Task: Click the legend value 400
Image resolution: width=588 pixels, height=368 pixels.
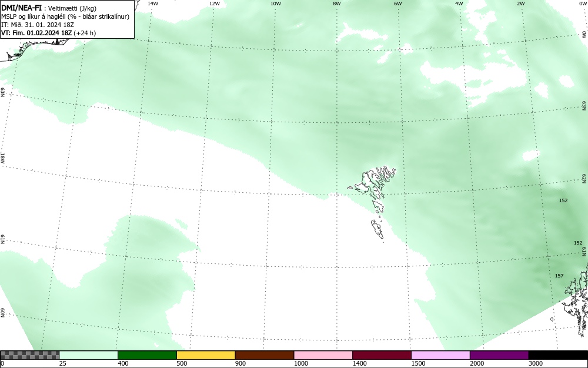Action: [x=123, y=363]
